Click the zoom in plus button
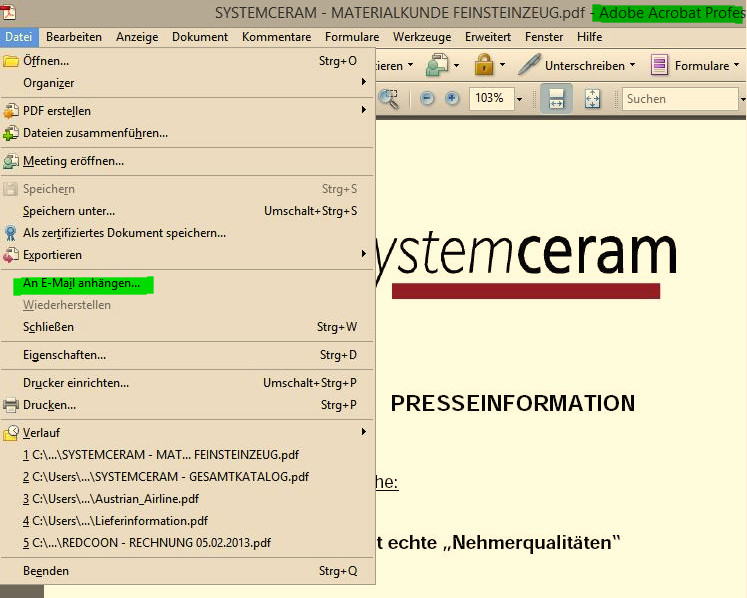747x598 pixels. (x=452, y=99)
